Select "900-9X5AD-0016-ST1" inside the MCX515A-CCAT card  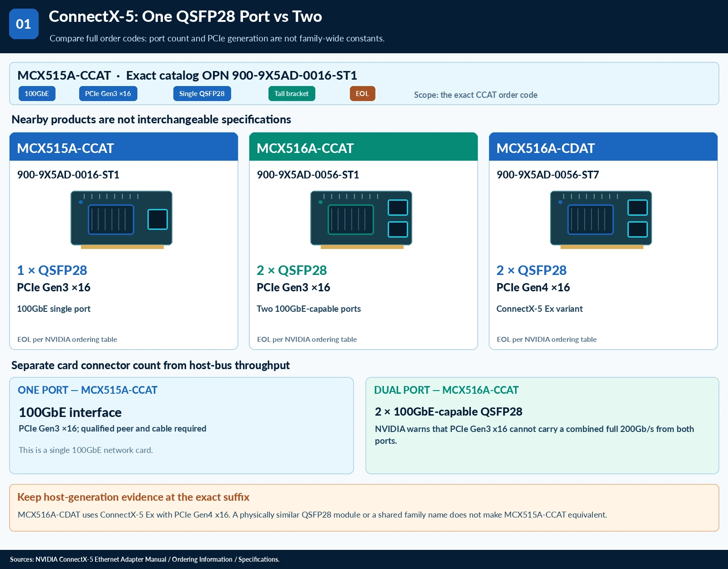coord(68,175)
